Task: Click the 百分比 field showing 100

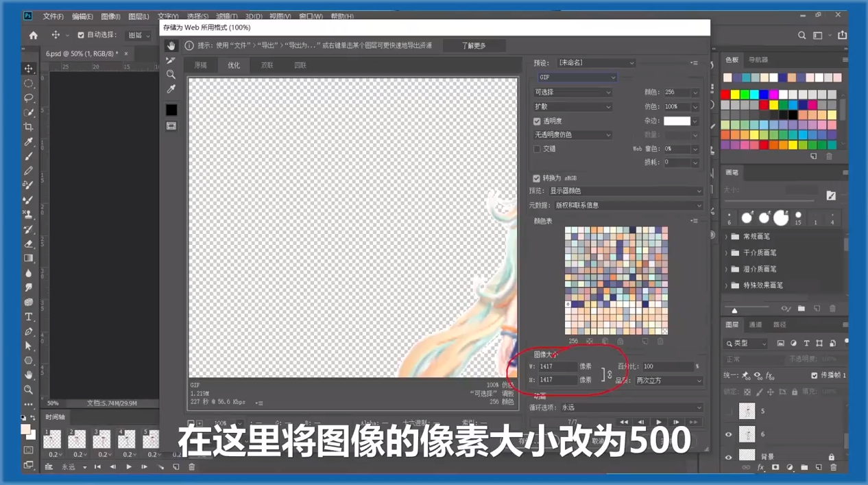Action: click(668, 367)
